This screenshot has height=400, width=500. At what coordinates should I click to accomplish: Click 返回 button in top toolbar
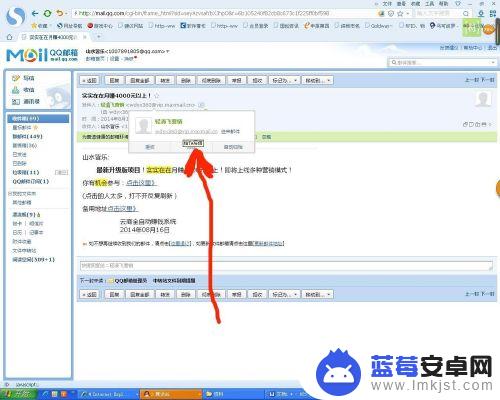[90, 80]
